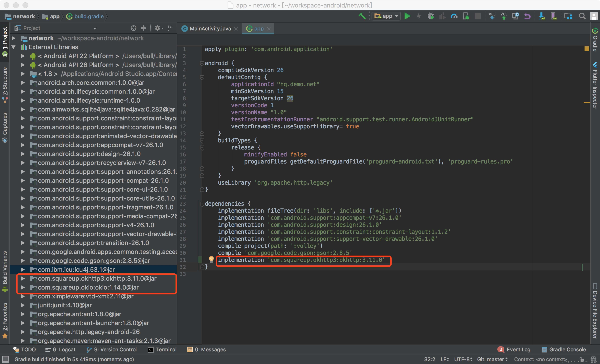This screenshot has height=364, width=600.
Task: Click VCS Update Project down-arrow icon
Action: click(x=492, y=16)
